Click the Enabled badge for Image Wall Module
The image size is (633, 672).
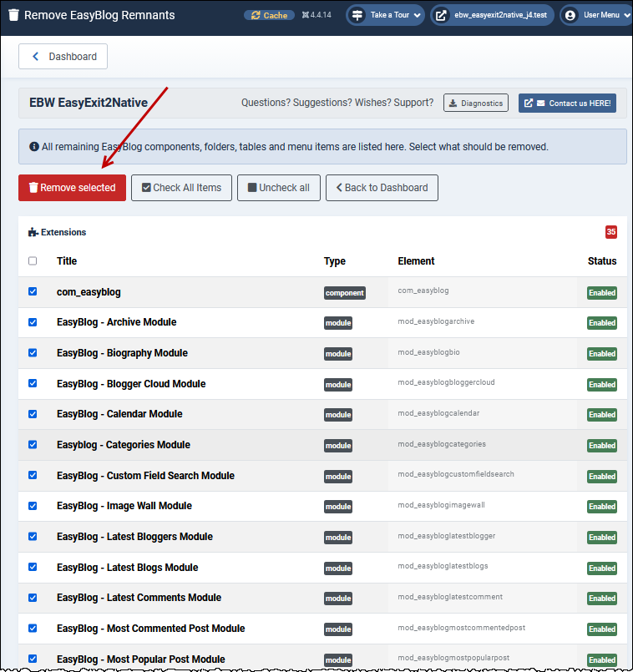(602, 506)
